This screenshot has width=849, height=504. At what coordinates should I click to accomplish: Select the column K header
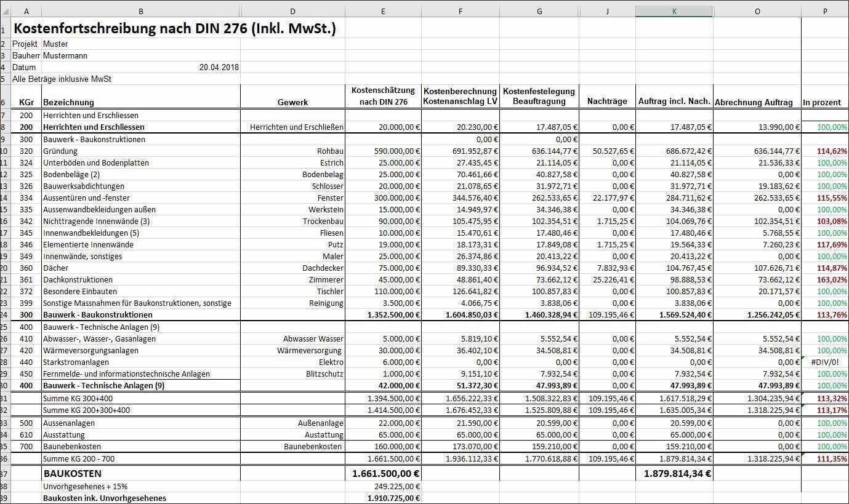(x=674, y=11)
